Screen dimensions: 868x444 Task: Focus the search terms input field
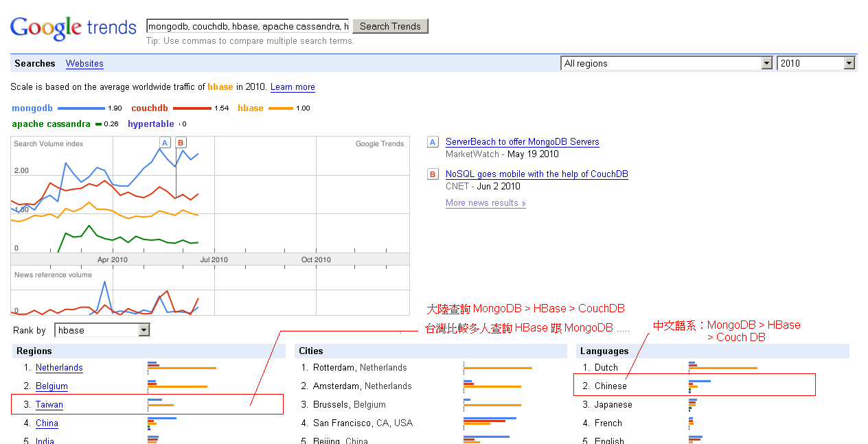pyautogui.click(x=247, y=26)
